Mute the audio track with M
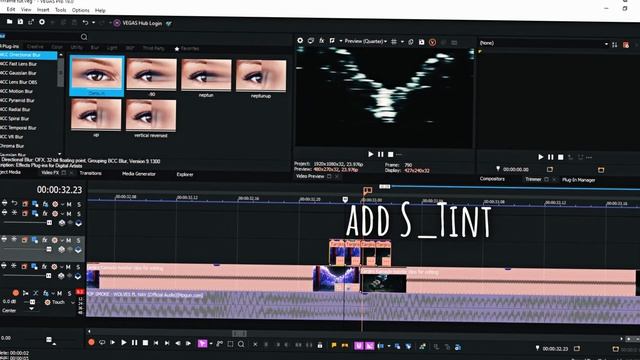The width and height of the screenshot is (640, 360). point(60,293)
